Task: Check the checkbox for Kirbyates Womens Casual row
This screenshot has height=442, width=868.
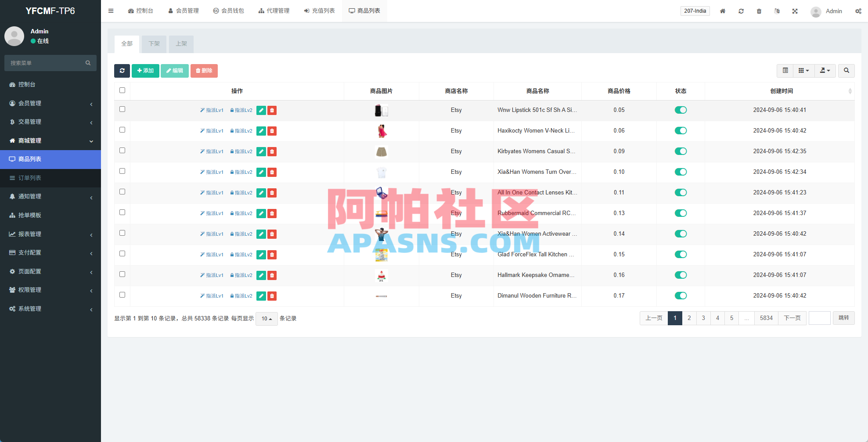Action: (x=122, y=151)
